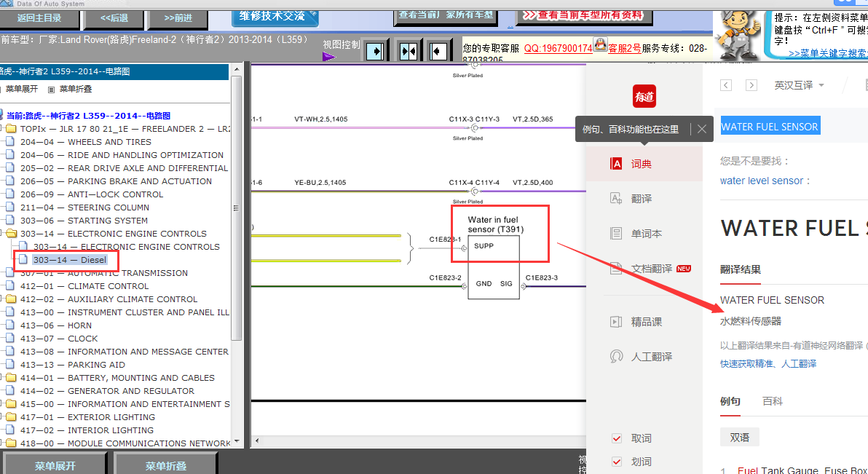The height and width of the screenshot is (474, 868).
Task: Go forward with Youdao right arrow
Action: coord(751,85)
